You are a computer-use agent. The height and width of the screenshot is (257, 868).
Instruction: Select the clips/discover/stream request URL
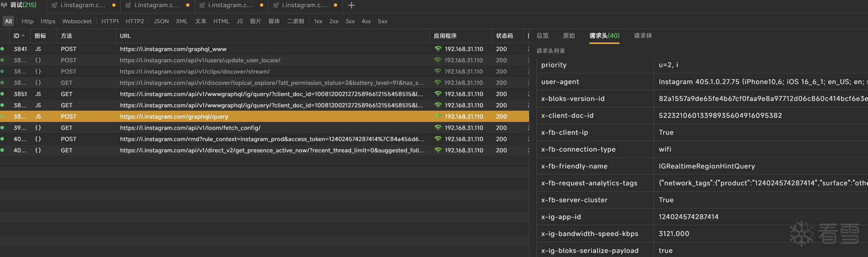point(195,72)
